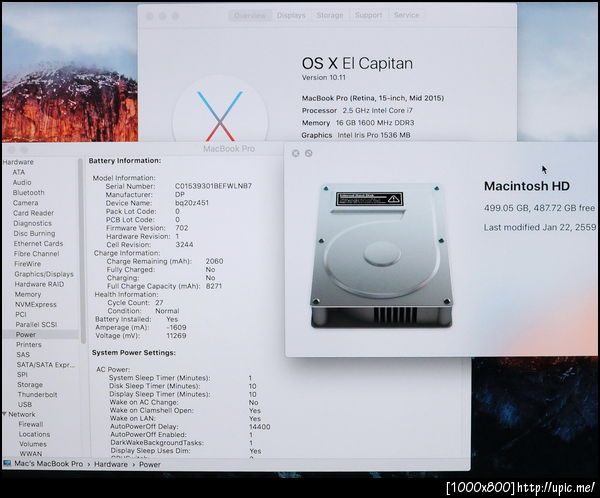Screen dimensions: 600x498
Task: Select Firewall under Network
Action: pos(31,425)
